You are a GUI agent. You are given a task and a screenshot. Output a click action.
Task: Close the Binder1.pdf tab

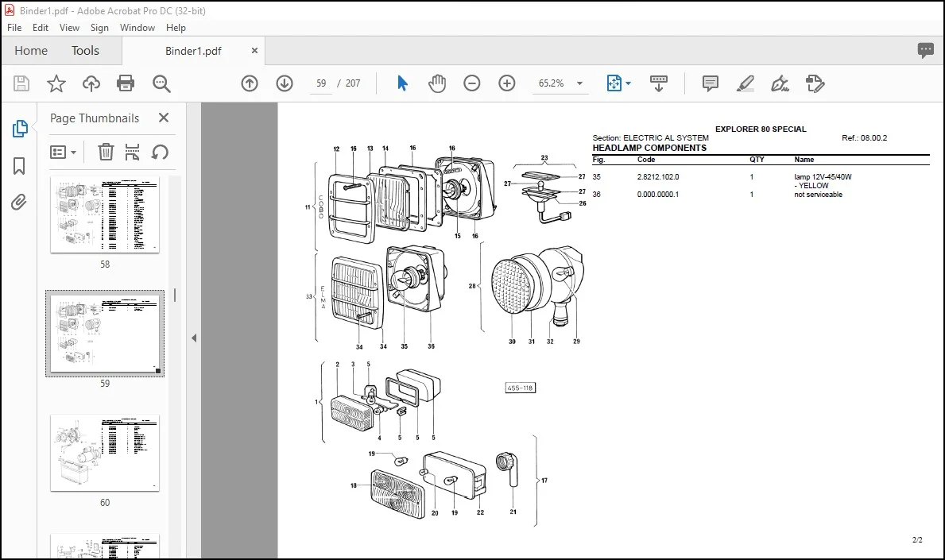point(254,51)
